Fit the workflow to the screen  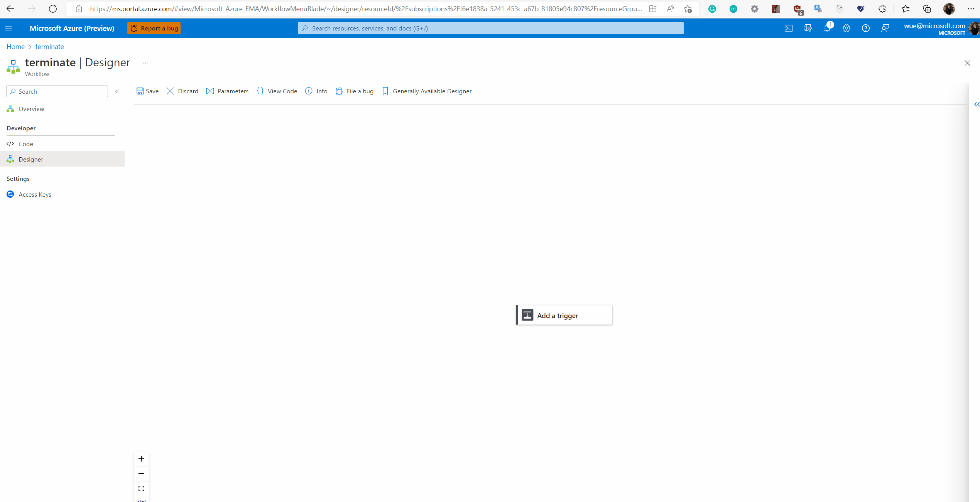click(141, 488)
